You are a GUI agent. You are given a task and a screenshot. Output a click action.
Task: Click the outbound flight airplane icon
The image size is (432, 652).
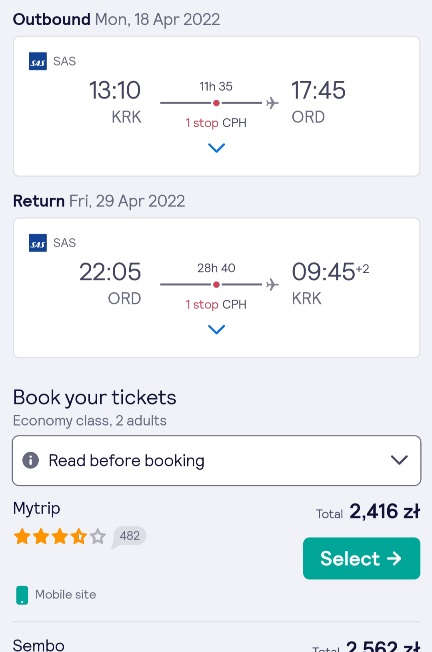(272, 103)
